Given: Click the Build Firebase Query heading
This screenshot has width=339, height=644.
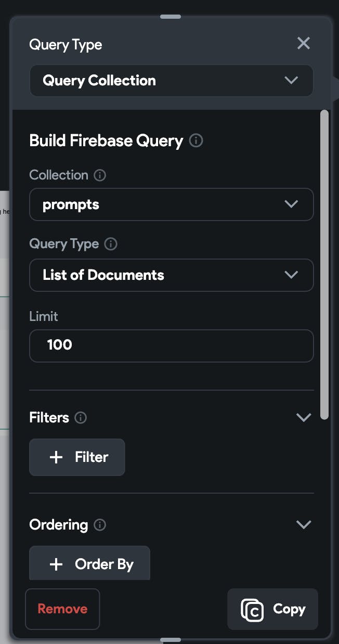Looking at the screenshot, I should 106,140.
